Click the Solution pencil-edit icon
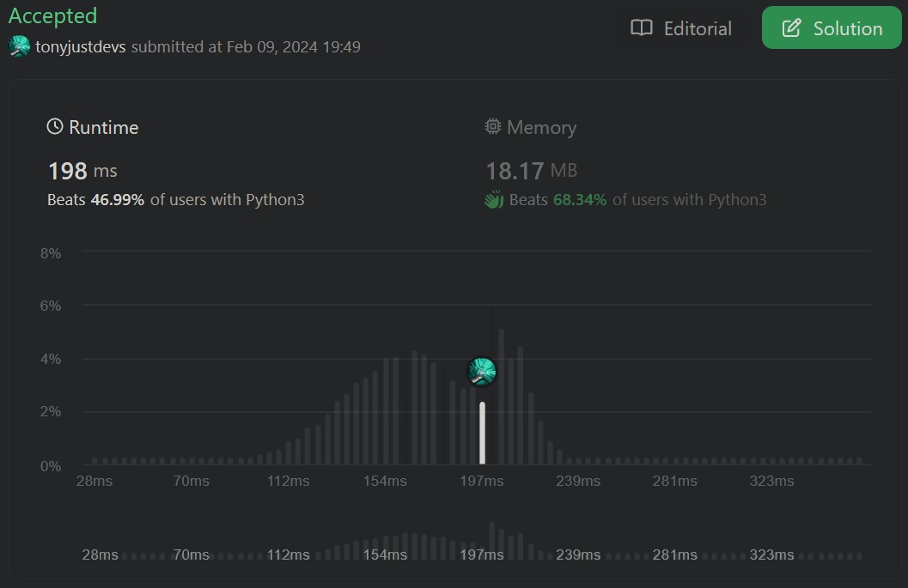The width and height of the screenshot is (908, 588). point(792,27)
